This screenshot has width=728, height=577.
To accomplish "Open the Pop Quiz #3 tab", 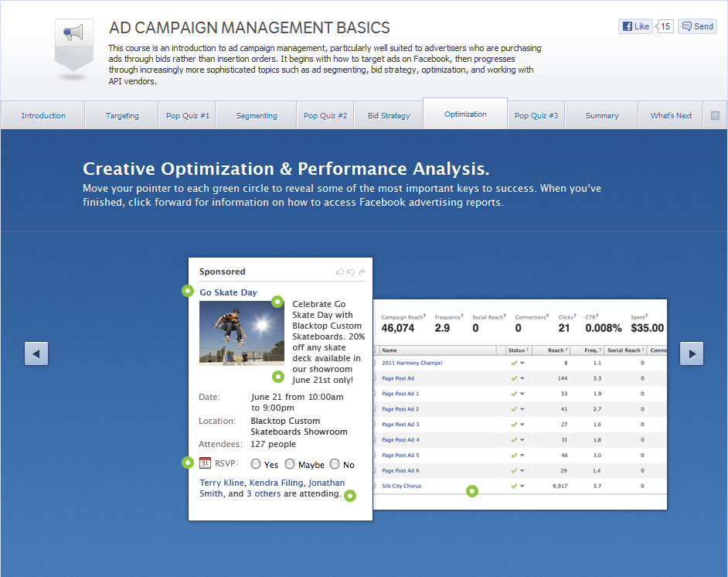I will pyautogui.click(x=536, y=116).
